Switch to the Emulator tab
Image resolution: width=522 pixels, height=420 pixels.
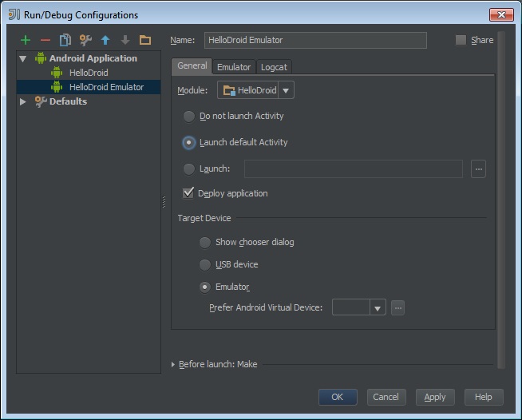coord(234,67)
